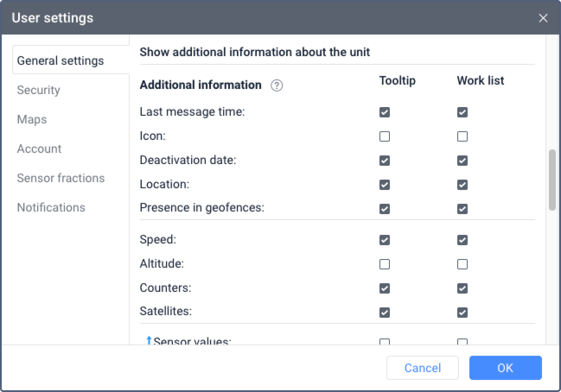Close the User settings dialog
This screenshot has height=392, width=561.
point(543,18)
